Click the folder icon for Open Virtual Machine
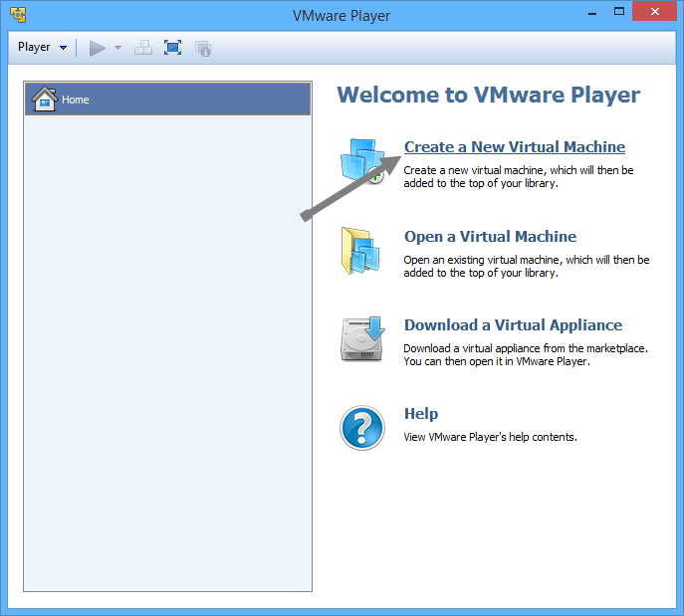 click(360, 251)
